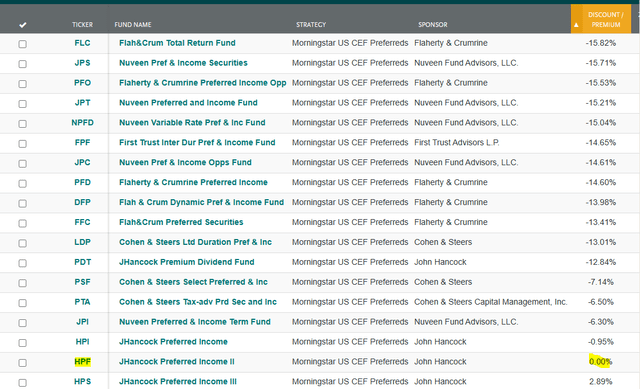Open Flah&Crum Preferred Securities link
The image size is (640, 389).
pyautogui.click(x=181, y=222)
